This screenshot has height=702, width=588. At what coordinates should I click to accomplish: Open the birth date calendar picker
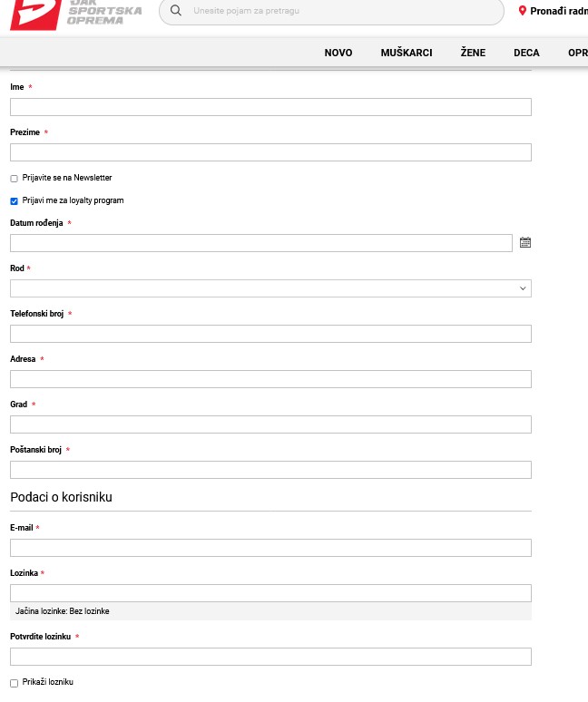point(524,243)
